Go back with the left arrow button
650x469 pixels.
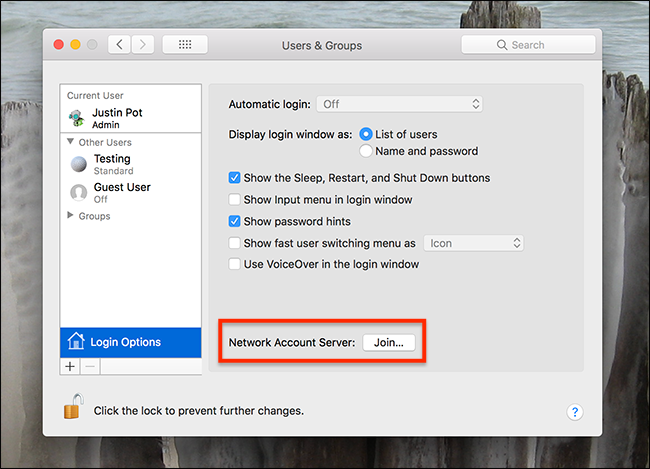(121, 45)
